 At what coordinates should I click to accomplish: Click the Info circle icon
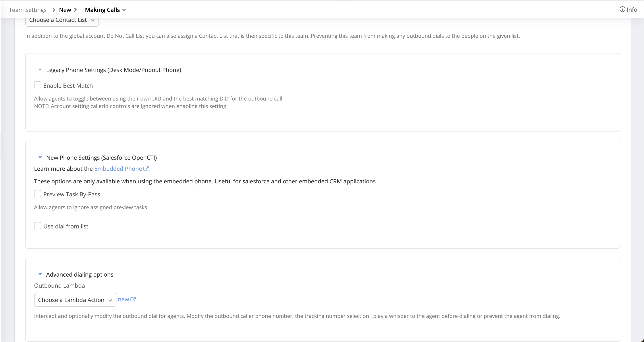(x=622, y=9)
